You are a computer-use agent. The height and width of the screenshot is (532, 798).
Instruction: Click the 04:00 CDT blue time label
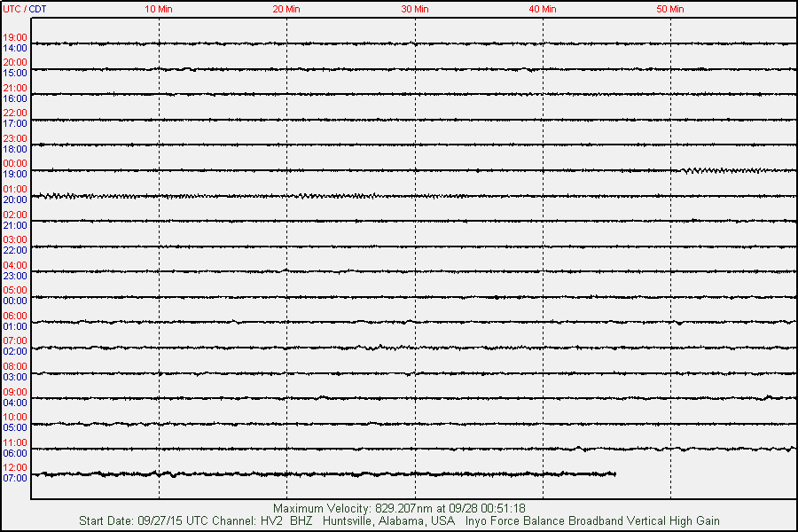(15, 403)
